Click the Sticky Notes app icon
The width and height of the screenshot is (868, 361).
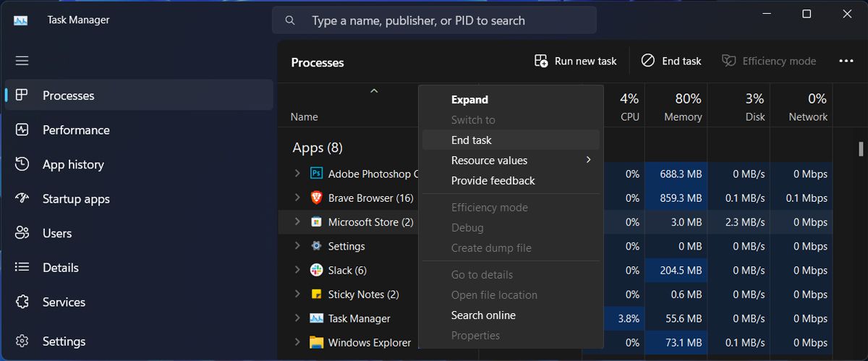click(x=316, y=294)
